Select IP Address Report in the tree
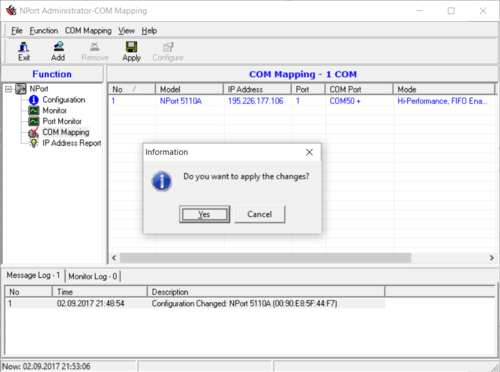 (x=72, y=143)
